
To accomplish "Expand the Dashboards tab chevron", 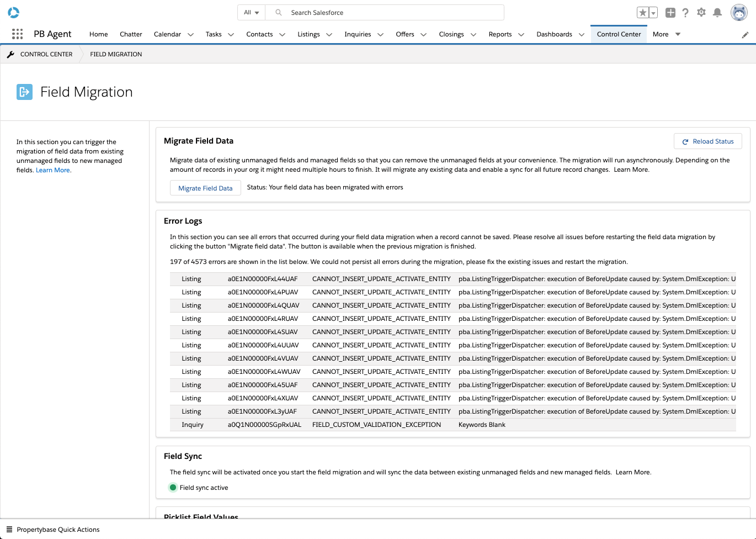I will (581, 34).
